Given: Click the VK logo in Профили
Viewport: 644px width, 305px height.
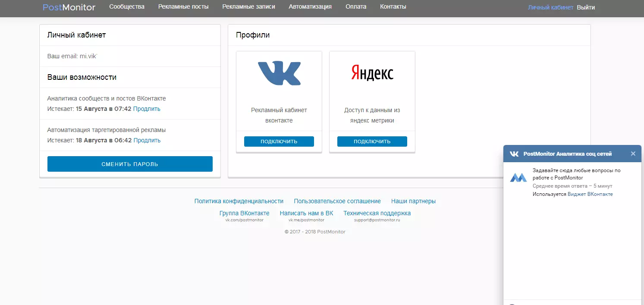Looking at the screenshot, I should (x=279, y=73).
